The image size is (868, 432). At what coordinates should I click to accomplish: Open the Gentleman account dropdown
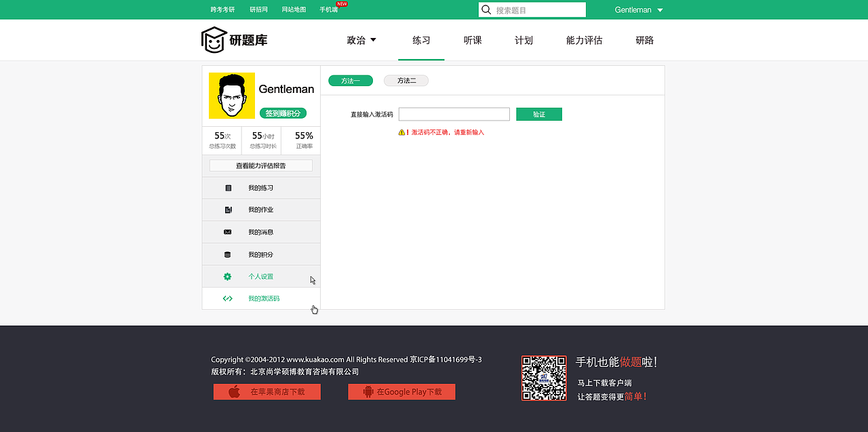[637, 9]
